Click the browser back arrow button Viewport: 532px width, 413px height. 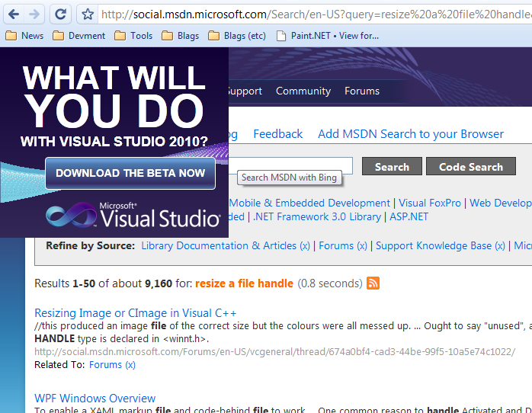click(x=14, y=14)
